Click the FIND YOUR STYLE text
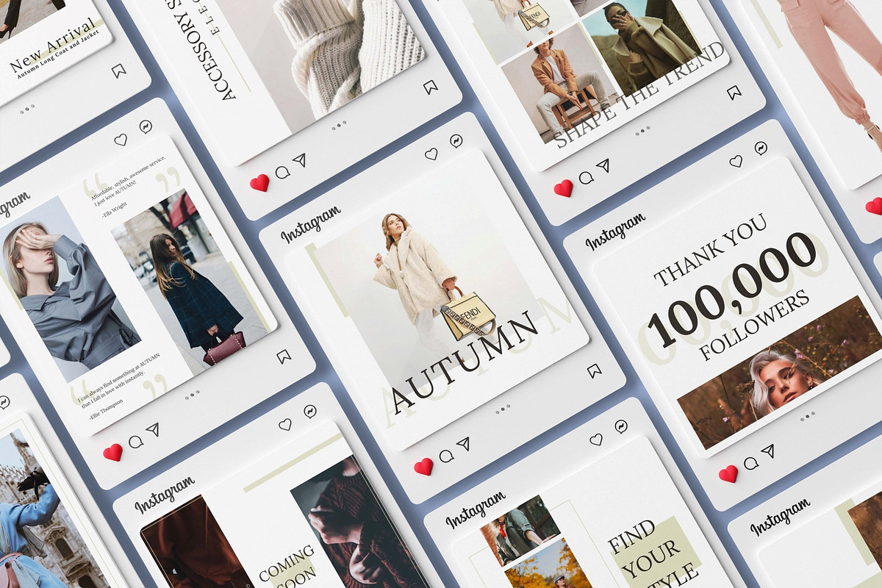This screenshot has height=588, width=882. pos(653,555)
